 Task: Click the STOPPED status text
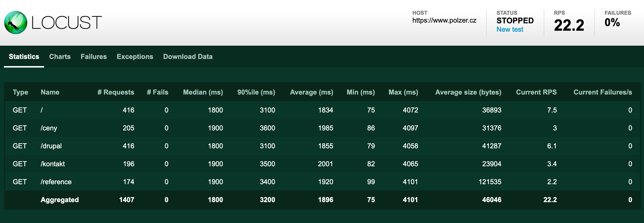point(515,21)
